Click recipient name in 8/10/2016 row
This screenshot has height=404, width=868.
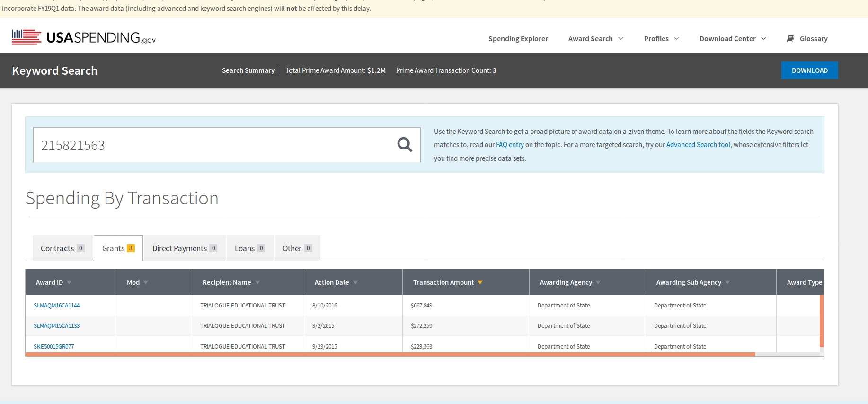pos(242,306)
